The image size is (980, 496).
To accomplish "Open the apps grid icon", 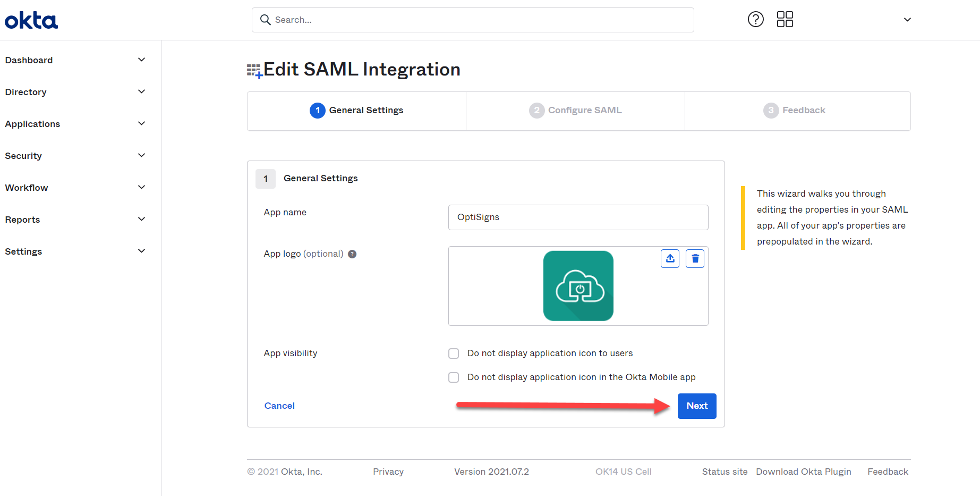I will pos(785,20).
